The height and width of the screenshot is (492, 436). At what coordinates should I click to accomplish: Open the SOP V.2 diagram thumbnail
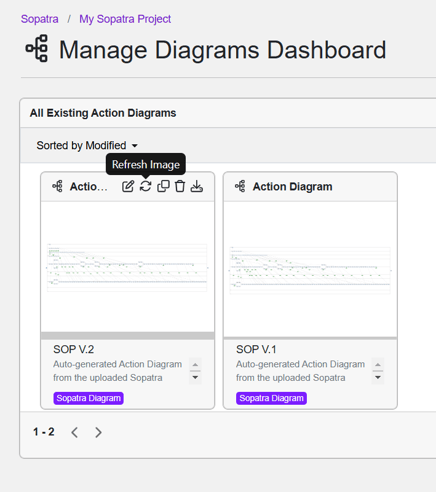[127, 267]
